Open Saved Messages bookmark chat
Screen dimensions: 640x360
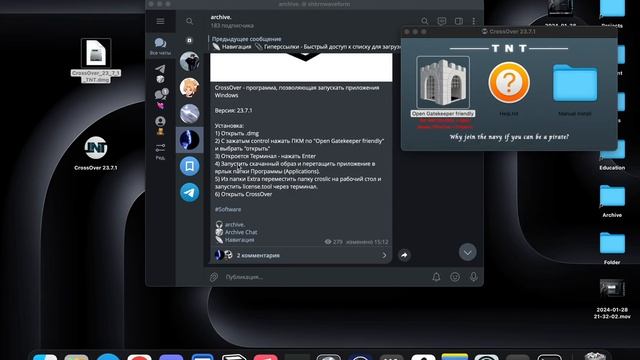click(189, 166)
